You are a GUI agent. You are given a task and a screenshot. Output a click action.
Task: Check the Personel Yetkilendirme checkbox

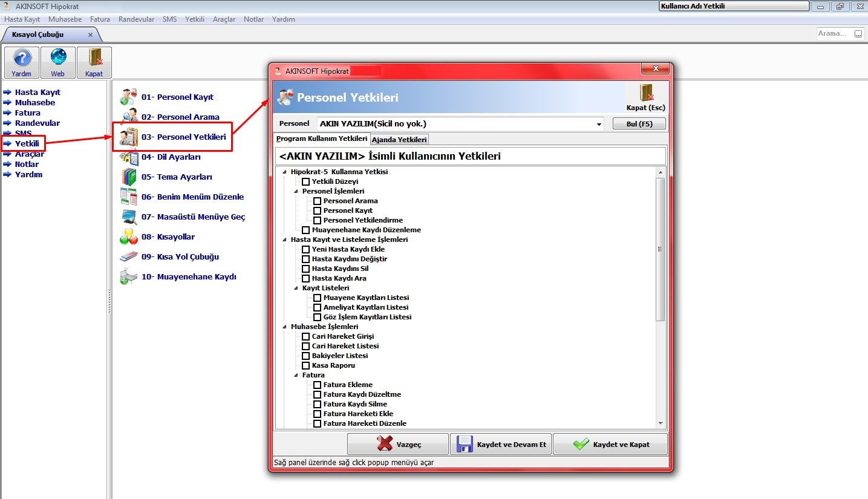(x=318, y=220)
